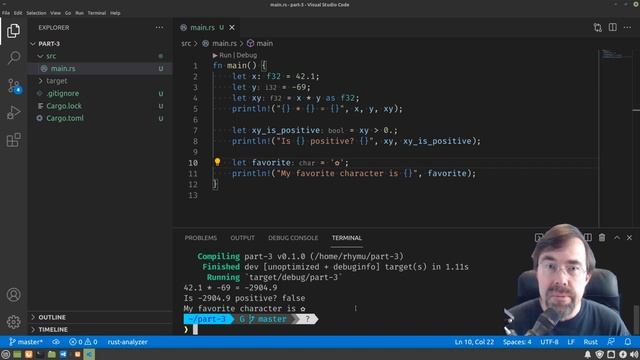Open the Go menu
The width and height of the screenshot is (640, 360).
point(68,13)
